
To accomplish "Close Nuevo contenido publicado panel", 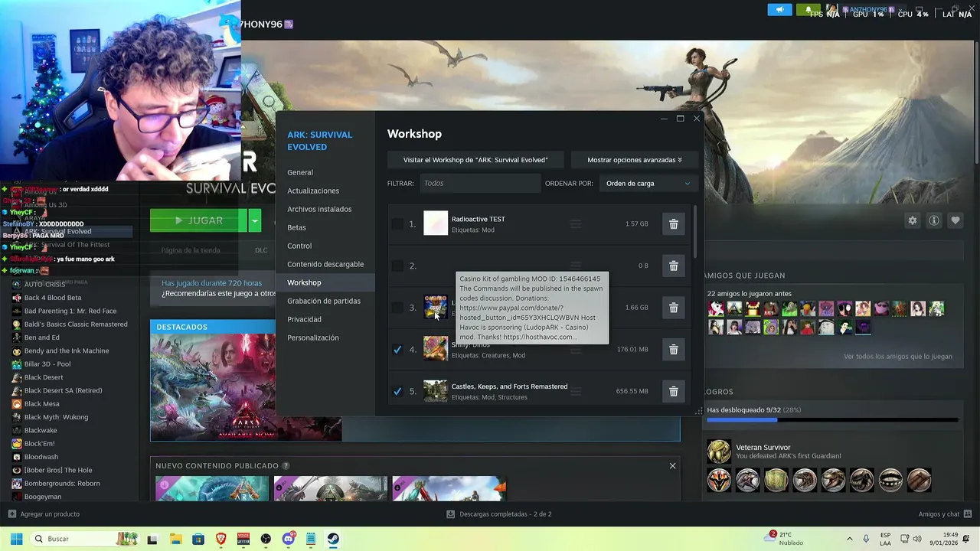I will click(x=673, y=466).
